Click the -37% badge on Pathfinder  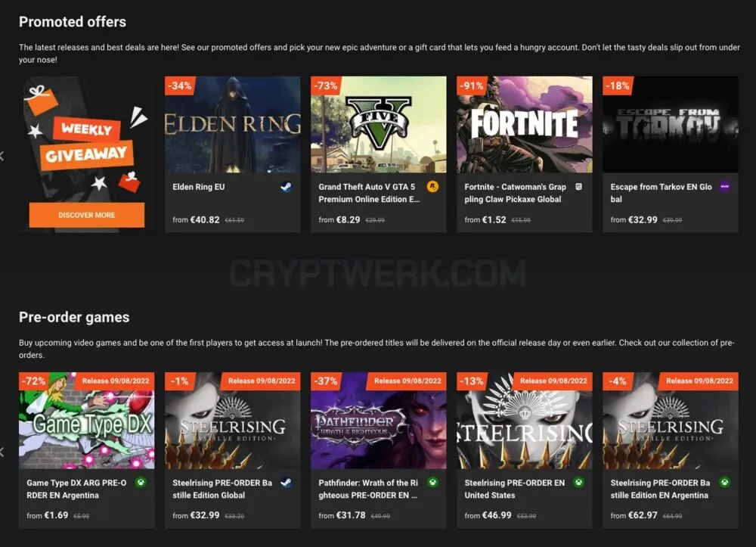pos(326,381)
